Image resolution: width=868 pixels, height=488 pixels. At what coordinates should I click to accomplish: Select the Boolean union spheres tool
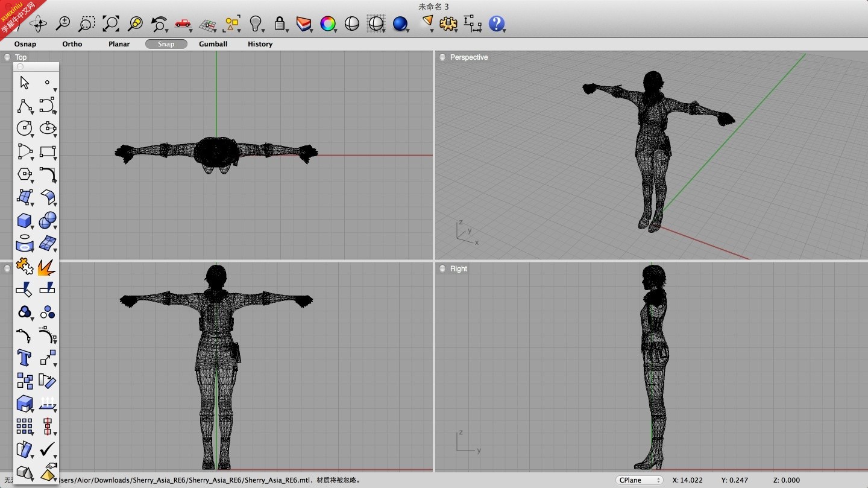tap(48, 220)
